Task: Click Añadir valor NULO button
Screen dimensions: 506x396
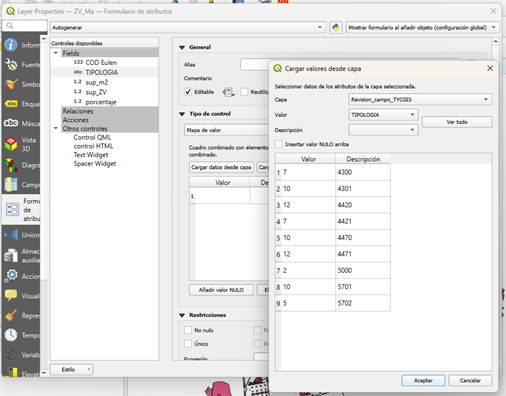Action: pyautogui.click(x=221, y=290)
